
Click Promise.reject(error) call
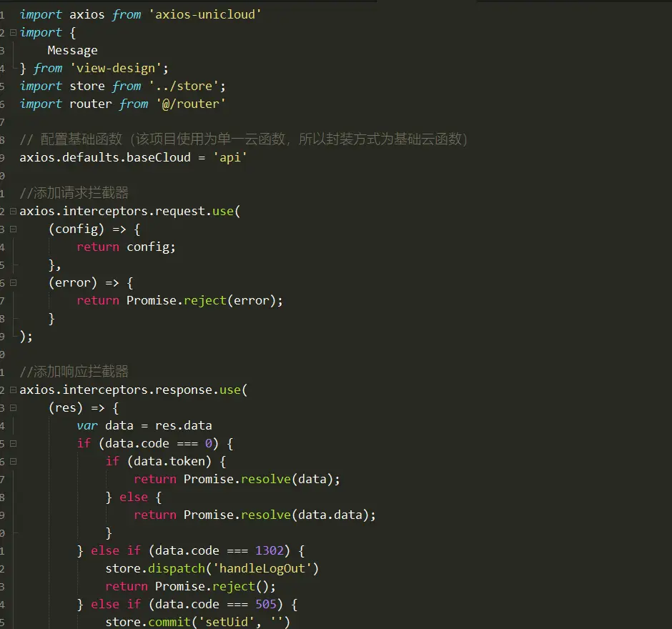[x=201, y=301]
